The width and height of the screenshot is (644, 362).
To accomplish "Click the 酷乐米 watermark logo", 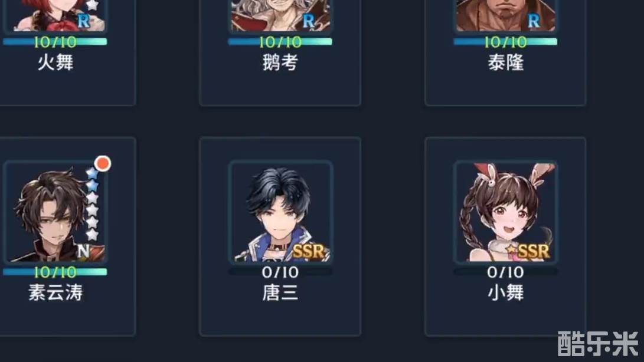I will (598, 344).
